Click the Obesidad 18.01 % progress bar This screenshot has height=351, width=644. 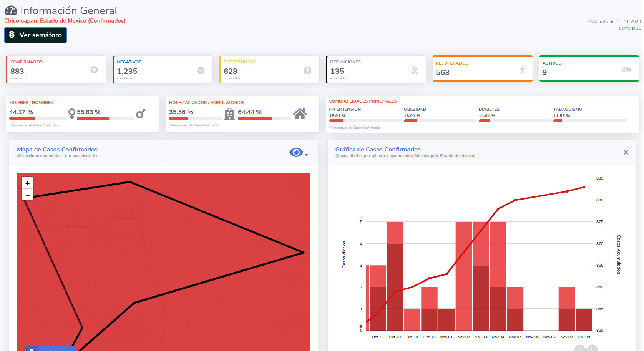(440, 121)
